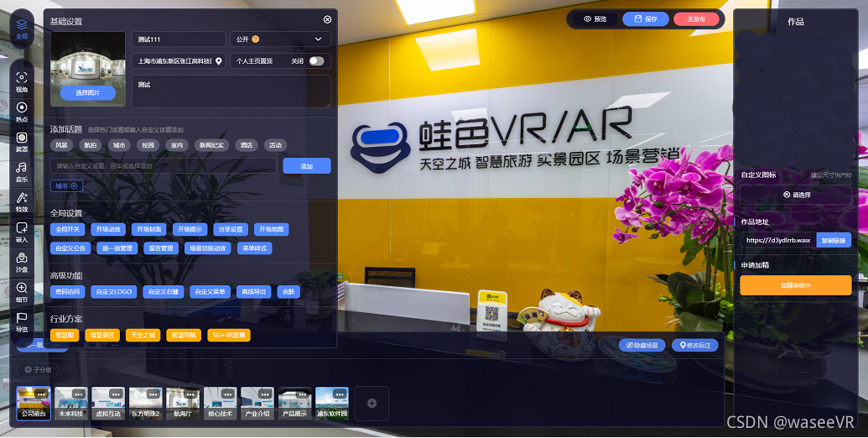This screenshot has width=868, height=438.
Task: Click the 添加 button to add topic
Action: click(x=307, y=166)
